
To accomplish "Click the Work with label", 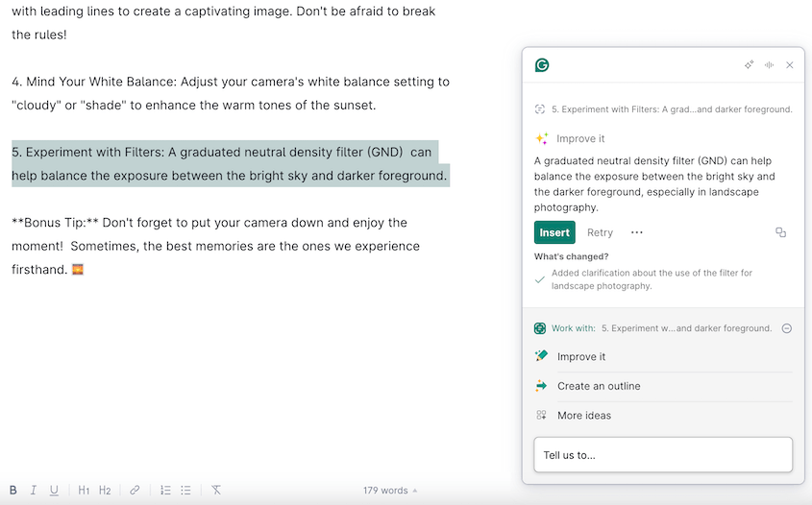I will (574, 328).
